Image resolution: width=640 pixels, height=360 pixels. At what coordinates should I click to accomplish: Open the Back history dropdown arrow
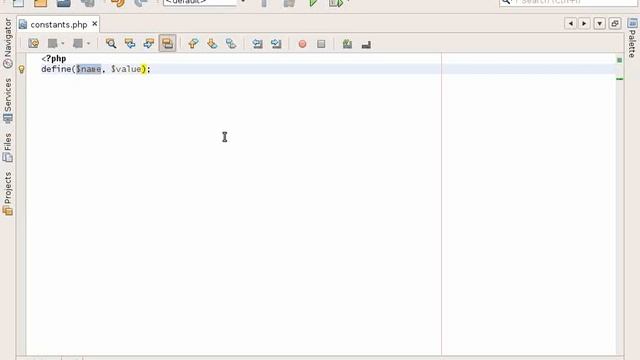[x=62, y=43]
